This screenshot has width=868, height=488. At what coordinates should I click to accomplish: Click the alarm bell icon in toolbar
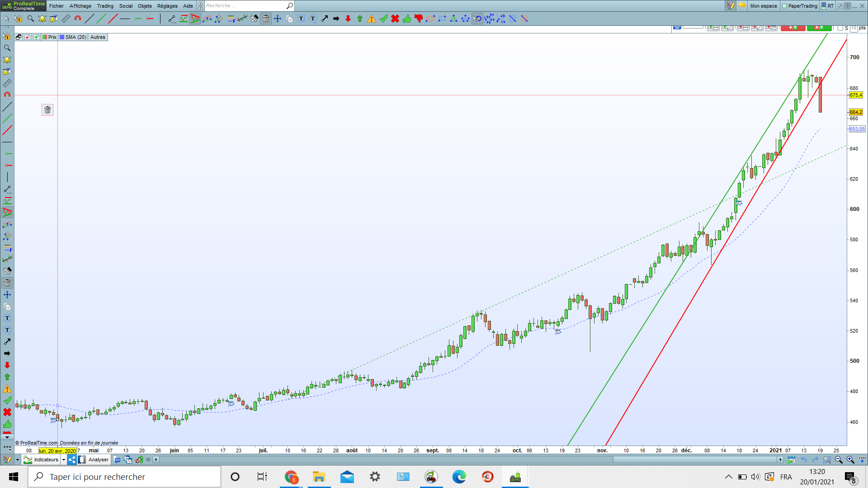pyautogui.click(x=42, y=19)
